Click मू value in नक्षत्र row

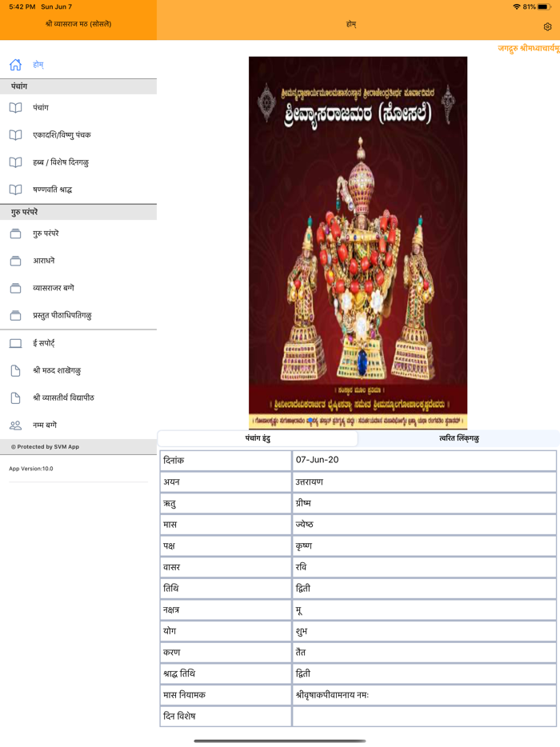pyautogui.click(x=299, y=610)
